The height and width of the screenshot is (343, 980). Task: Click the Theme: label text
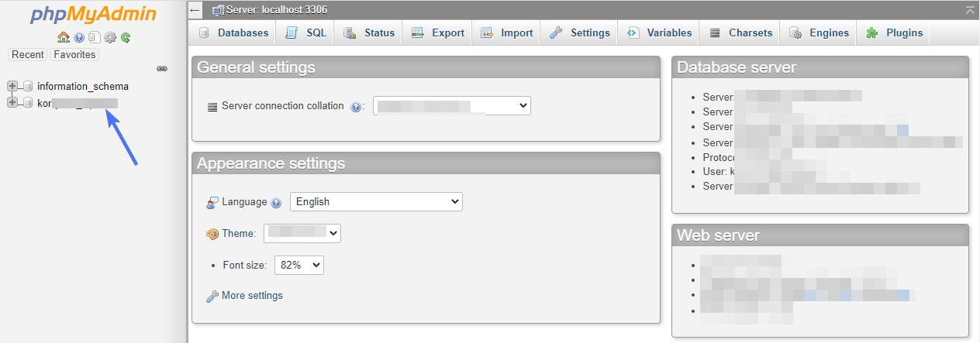239,234
